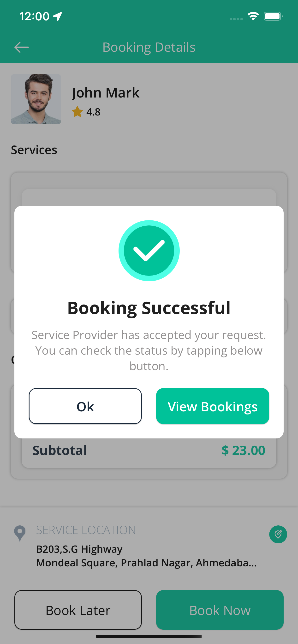The height and width of the screenshot is (644, 298).
Task: Tap the Booking Successful heading
Action: coord(149,308)
